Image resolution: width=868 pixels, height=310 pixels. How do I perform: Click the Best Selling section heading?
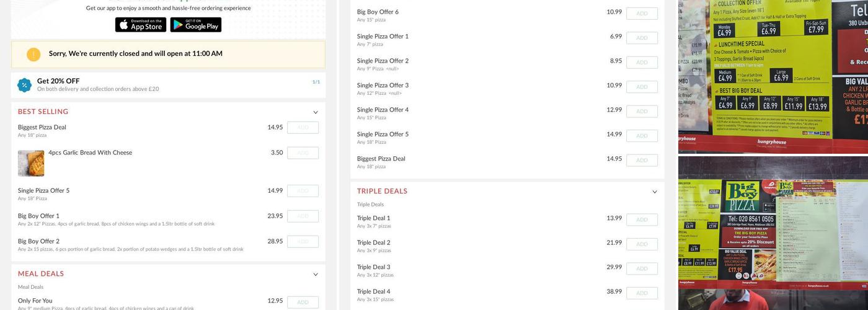[43, 112]
